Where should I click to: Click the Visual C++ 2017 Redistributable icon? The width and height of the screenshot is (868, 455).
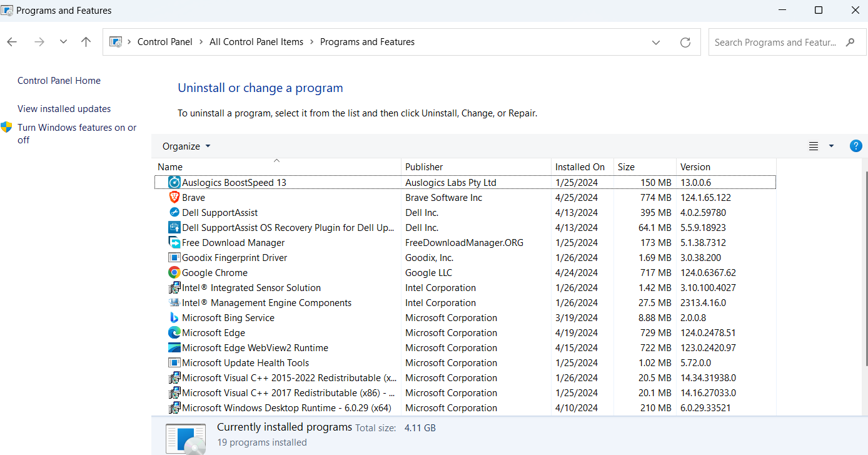(174, 392)
